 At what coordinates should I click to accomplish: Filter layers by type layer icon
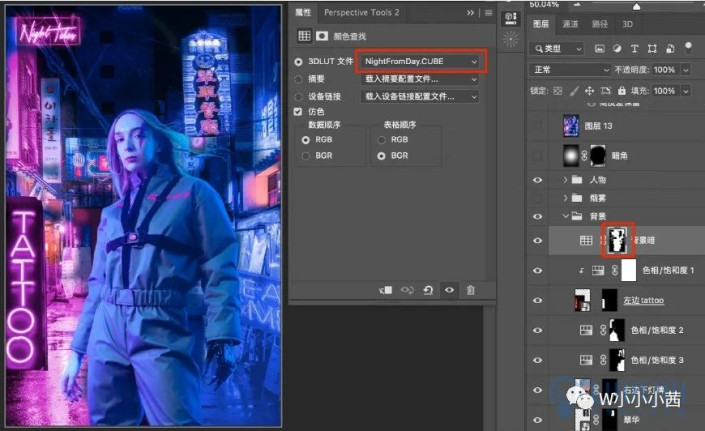pos(634,49)
